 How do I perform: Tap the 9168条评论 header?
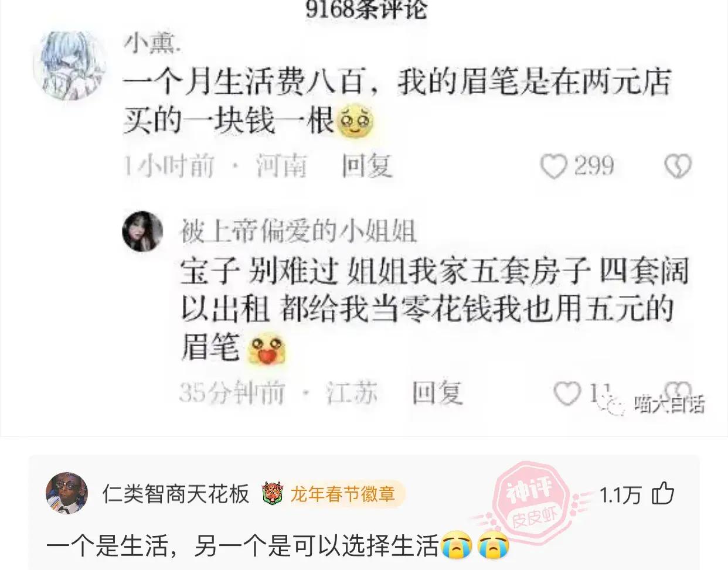click(366, 10)
